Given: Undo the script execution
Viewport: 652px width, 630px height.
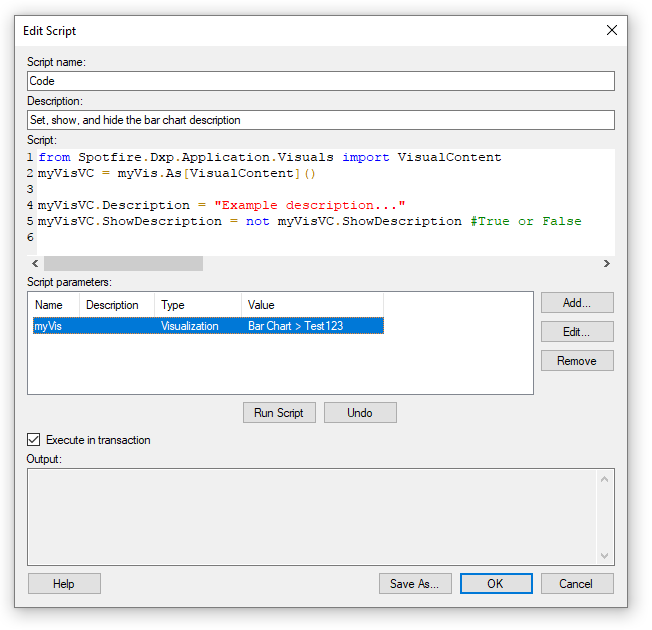Looking at the screenshot, I should click(x=360, y=413).
